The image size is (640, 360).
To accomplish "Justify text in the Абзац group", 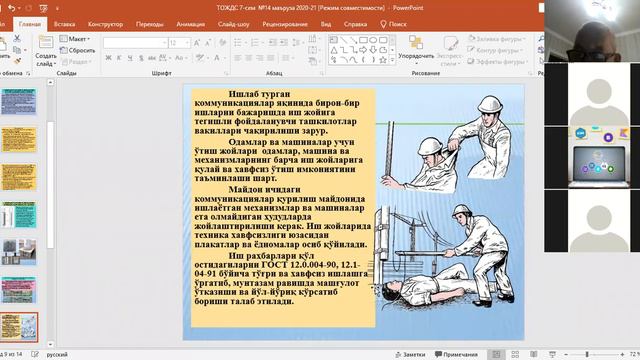I will (x=271, y=58).
